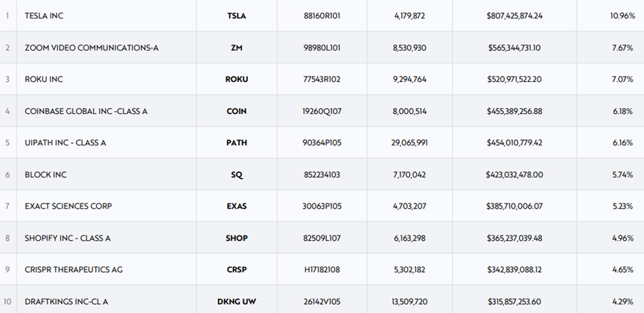
Task: Select ROKU ticker symbol
Action: point(237,79)
